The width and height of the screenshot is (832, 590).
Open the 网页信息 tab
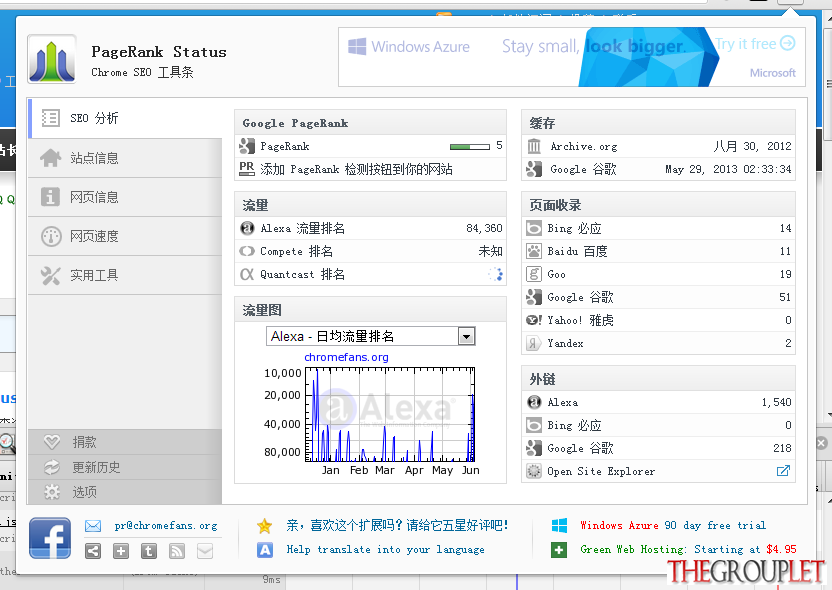pyautogui.click(x=125, y=197)
